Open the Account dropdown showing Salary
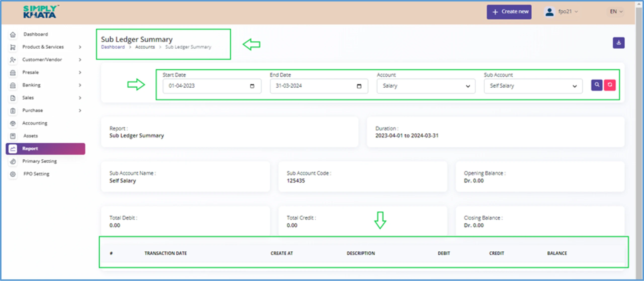This screenshot has height=281, width=644. point(425,85)
